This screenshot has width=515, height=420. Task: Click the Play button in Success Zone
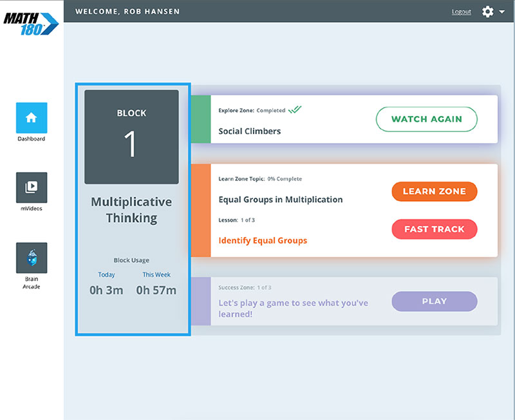click(x=434, y=301)
